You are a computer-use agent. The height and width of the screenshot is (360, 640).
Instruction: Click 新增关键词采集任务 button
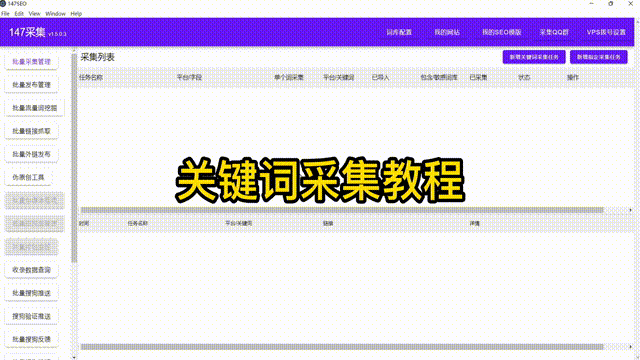[x=534, y=57]
